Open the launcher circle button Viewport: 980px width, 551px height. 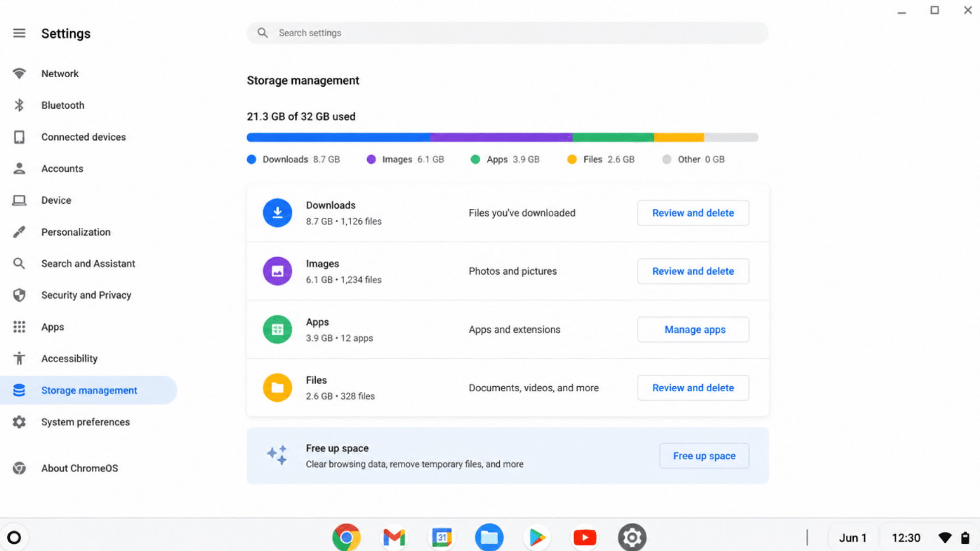coord(14,538)
